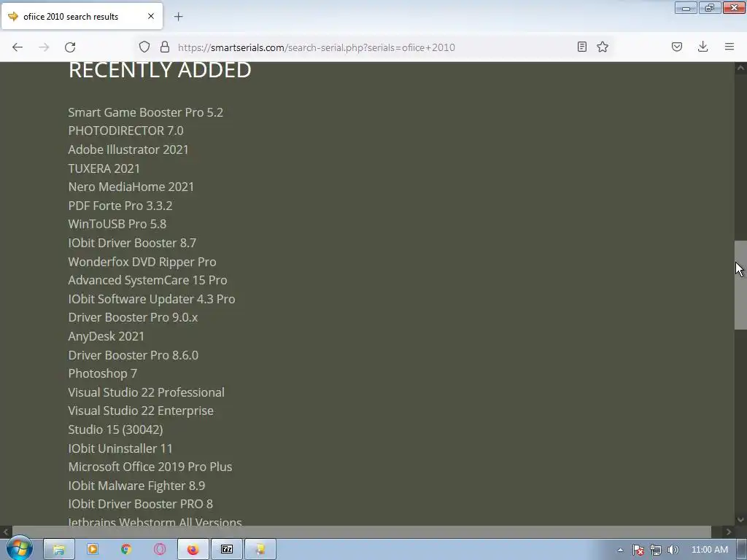The width and height of the screenshot is (747, 560).
Task: Toggle reader view icon
Action: pyautogui.click(x=581, y=47)
